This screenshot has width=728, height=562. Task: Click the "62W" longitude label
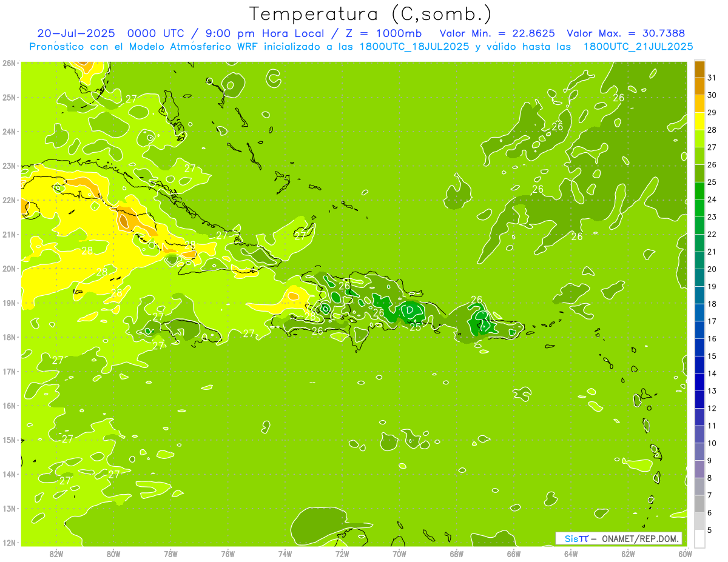(628, 554)
